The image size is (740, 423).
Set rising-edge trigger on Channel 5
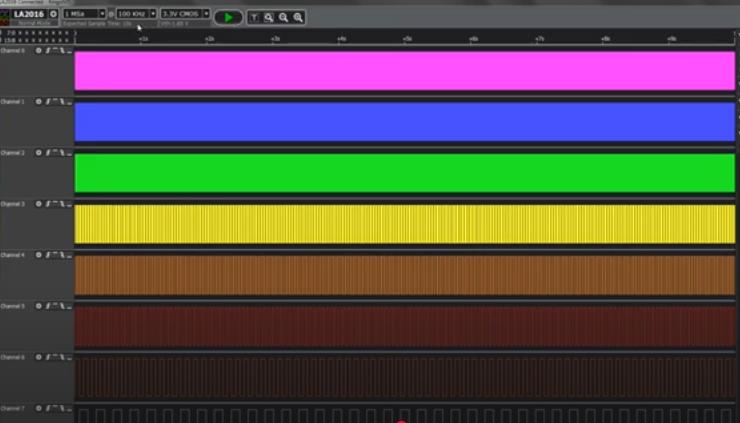(48, 306)
